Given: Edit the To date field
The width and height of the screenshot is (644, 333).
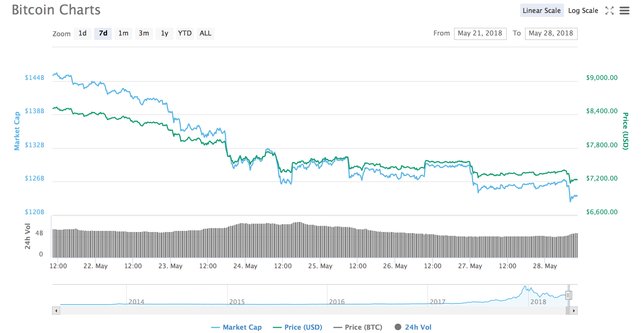Looking at the screenshot, I should coord(551,33).
